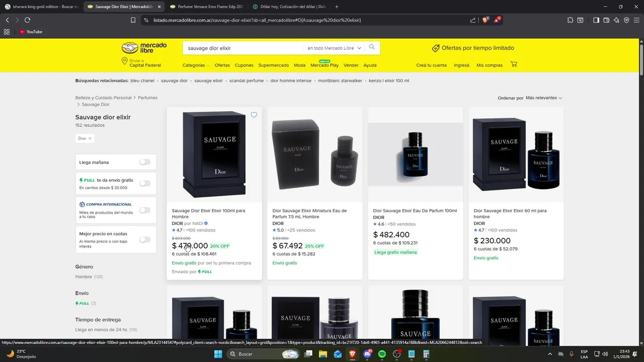Click related search 'scandal perfume'

[247, 80]
